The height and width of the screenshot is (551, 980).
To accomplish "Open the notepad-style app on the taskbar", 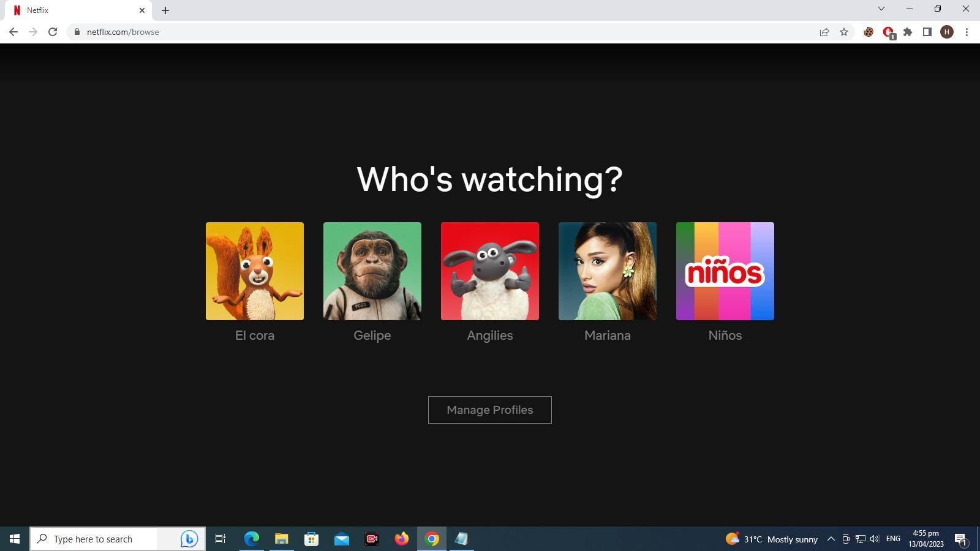I will pyautogui.click(x=462, y=539).
